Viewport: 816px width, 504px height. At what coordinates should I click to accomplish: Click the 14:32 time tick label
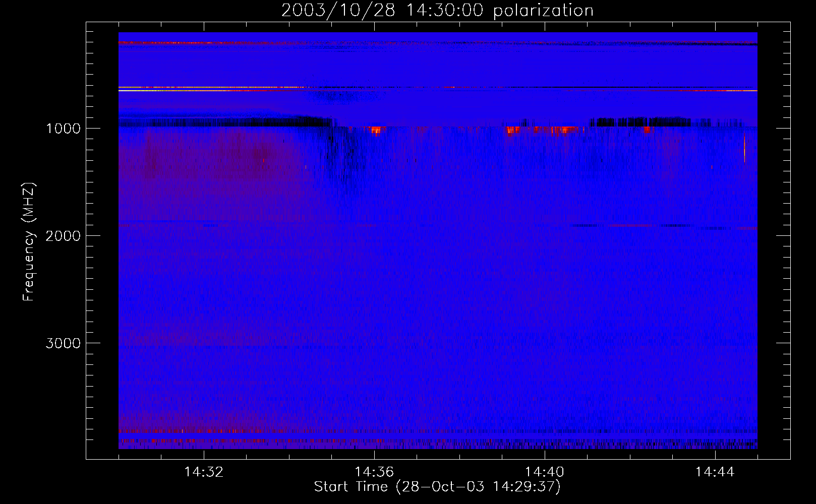click(x=204, y=472)
